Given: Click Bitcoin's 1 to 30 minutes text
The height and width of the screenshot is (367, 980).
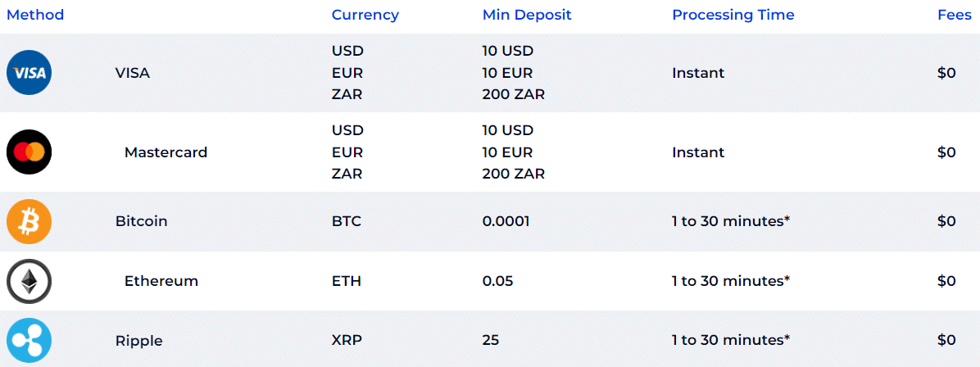Looking at the screenshot, I should tap(731, 221).
